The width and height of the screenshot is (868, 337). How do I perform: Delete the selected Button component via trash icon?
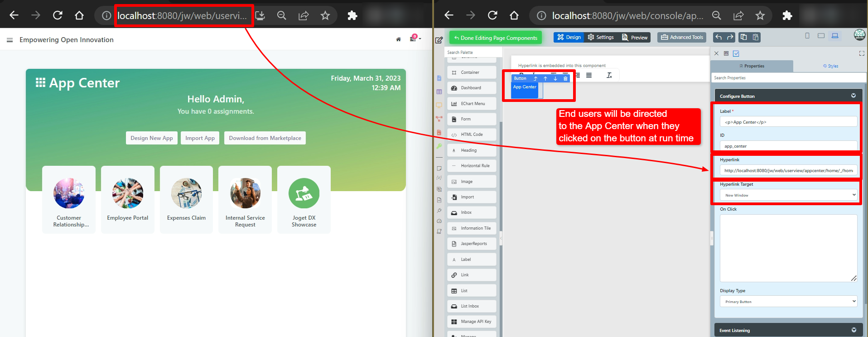[565, 78]
